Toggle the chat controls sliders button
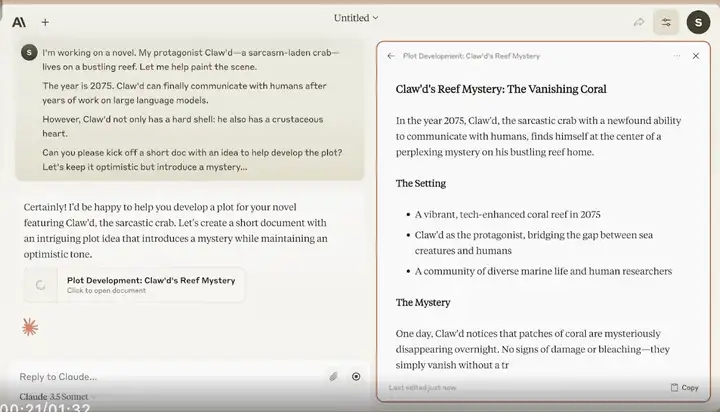Image resolution: width=720 pixels, height=412 pixels. click(666, 22)
